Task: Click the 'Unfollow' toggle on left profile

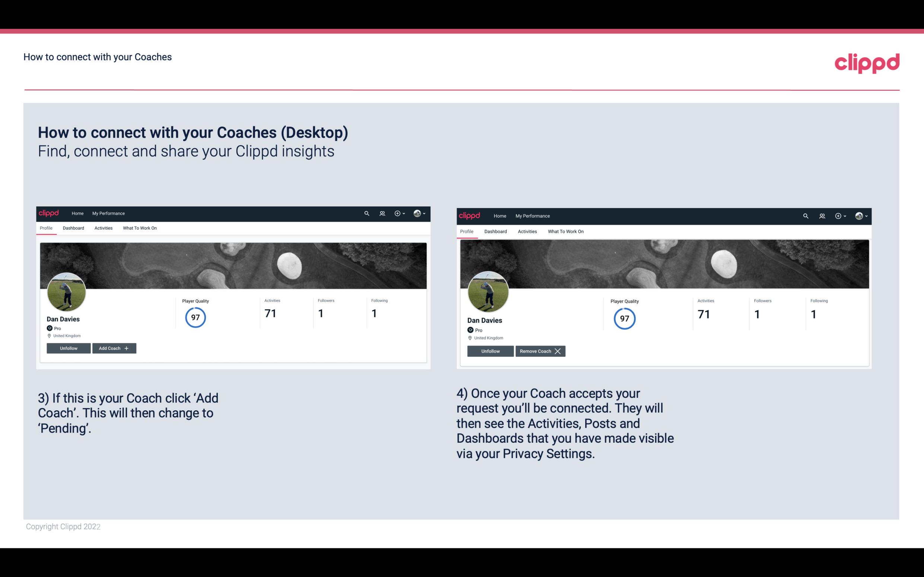Action: 68,348
